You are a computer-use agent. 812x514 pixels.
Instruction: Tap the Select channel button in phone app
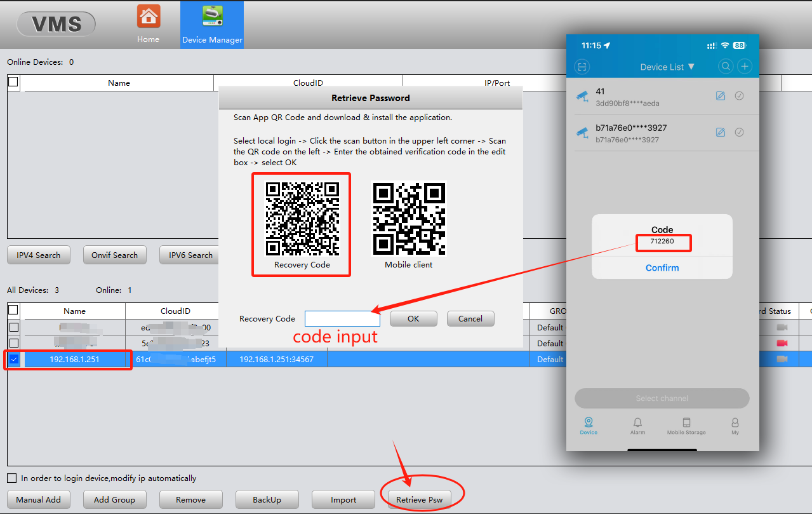pos(662,398)
